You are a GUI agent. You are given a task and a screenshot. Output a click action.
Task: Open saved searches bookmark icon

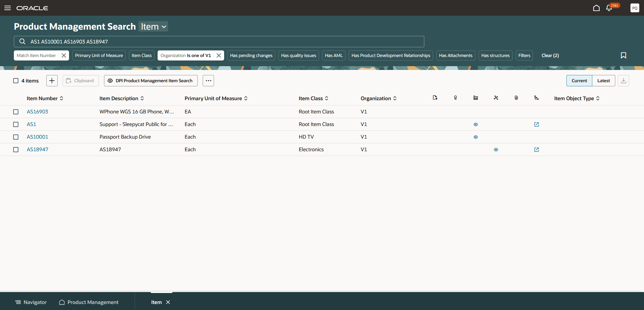623,55
